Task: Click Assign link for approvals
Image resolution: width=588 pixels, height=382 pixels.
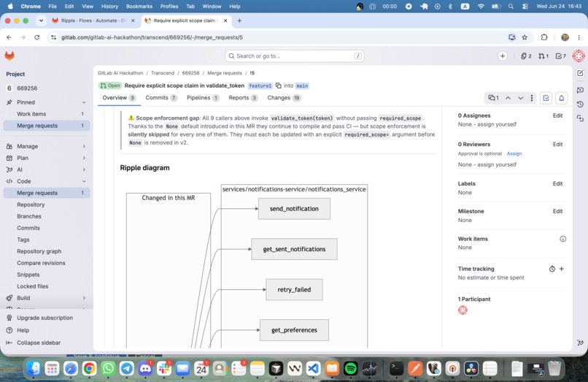Action: coord(514,153)
